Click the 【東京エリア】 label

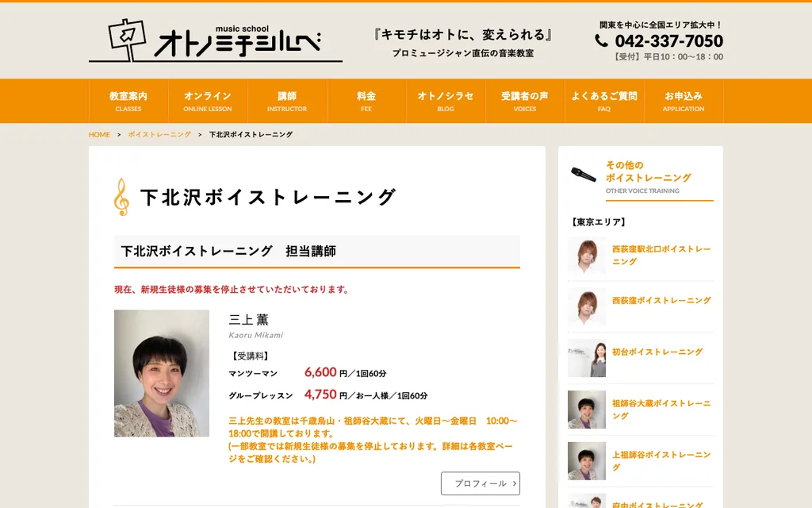[x=599, y=222]
